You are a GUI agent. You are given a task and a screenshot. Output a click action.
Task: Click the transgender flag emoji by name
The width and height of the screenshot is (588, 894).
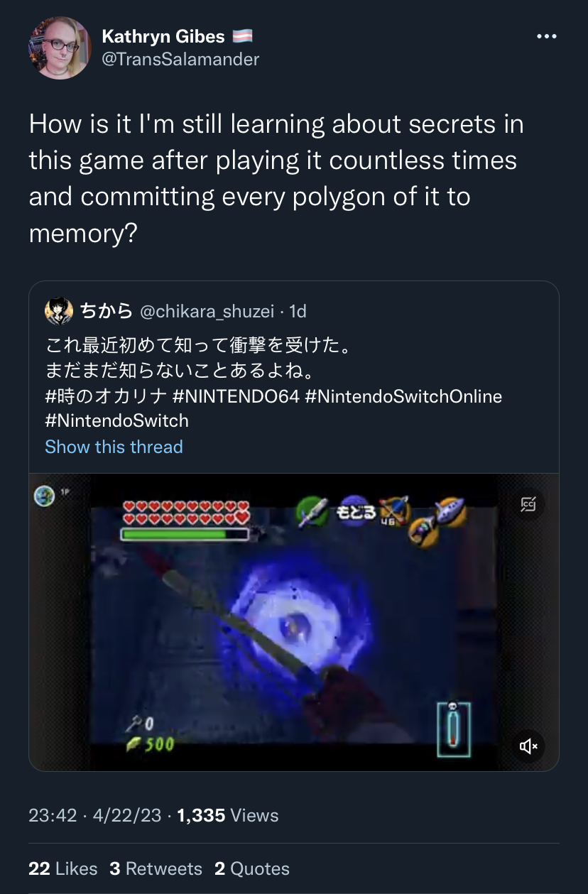coord(243,36)
